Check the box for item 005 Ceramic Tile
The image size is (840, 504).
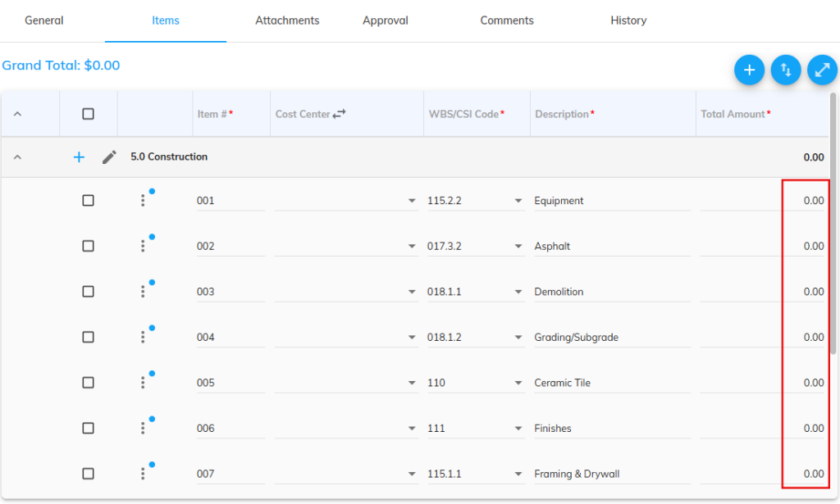tap(89, 383)
